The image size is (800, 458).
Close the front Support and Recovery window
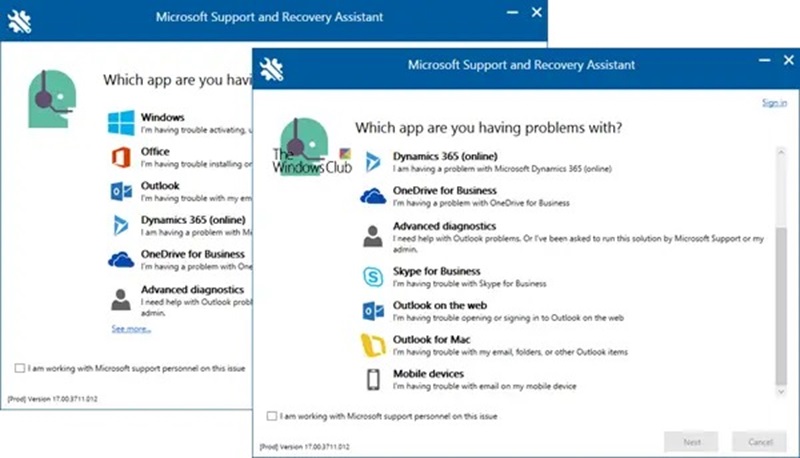pyautogui.click(x=789, y=60)
